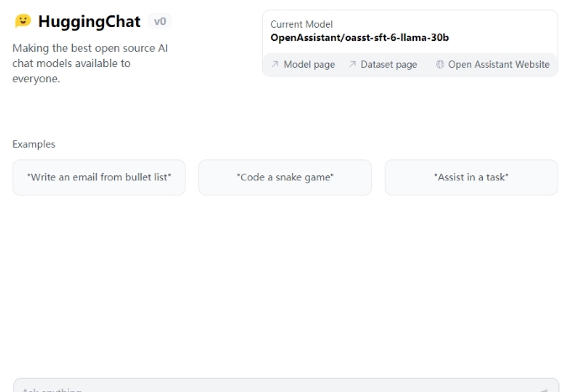The image size is (577, 392).
Task: Click the HuggingChat smiley face logo
Action: (23, 22)
